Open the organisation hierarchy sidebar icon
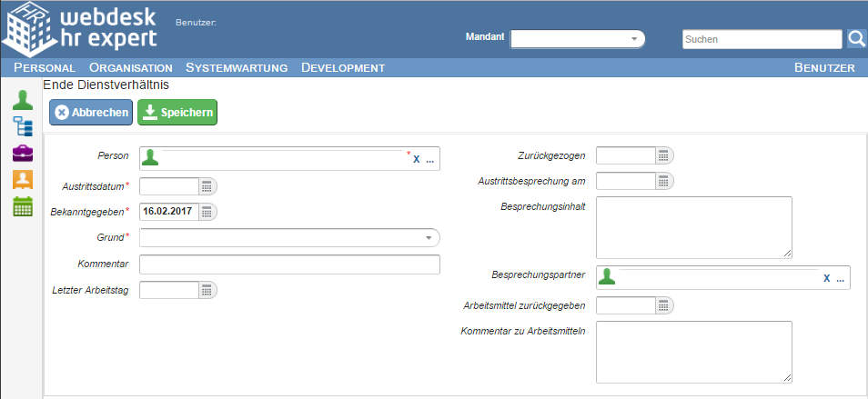868x399 pixels. (23, 126)
